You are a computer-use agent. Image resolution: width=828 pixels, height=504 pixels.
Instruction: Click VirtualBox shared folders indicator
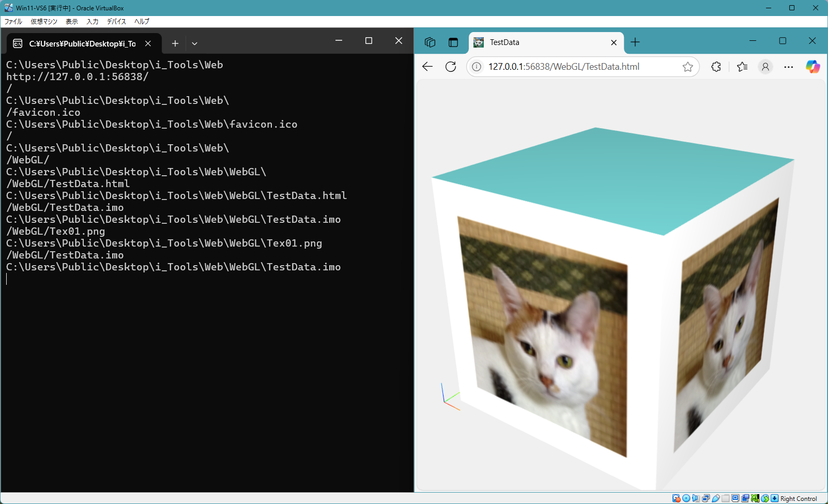click(726, 498)
